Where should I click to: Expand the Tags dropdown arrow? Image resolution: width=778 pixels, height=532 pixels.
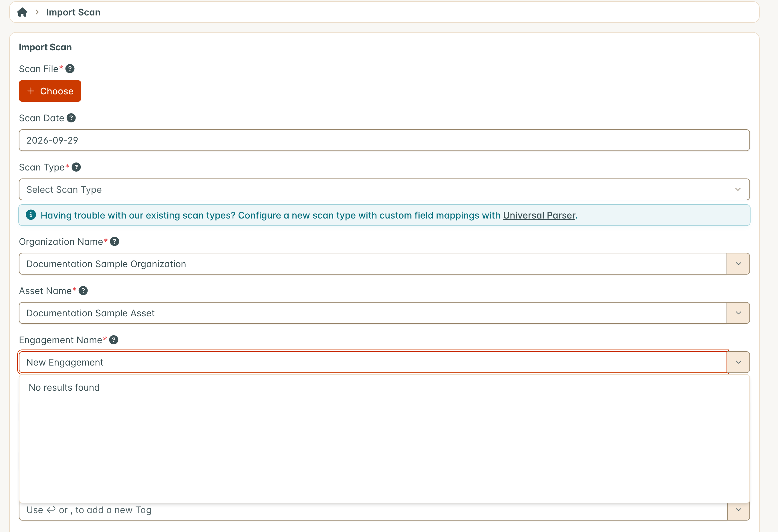738,510
